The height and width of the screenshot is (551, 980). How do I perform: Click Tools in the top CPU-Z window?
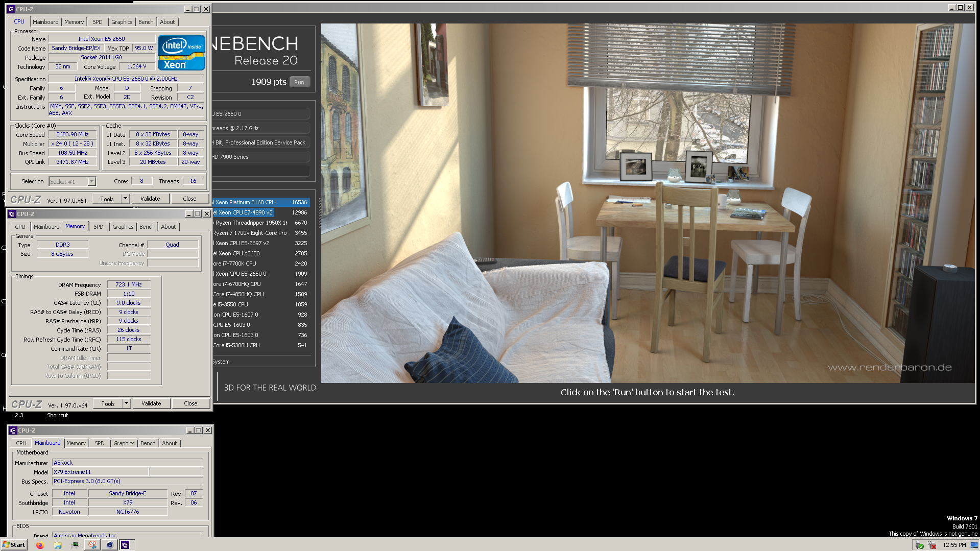(107, 199)
